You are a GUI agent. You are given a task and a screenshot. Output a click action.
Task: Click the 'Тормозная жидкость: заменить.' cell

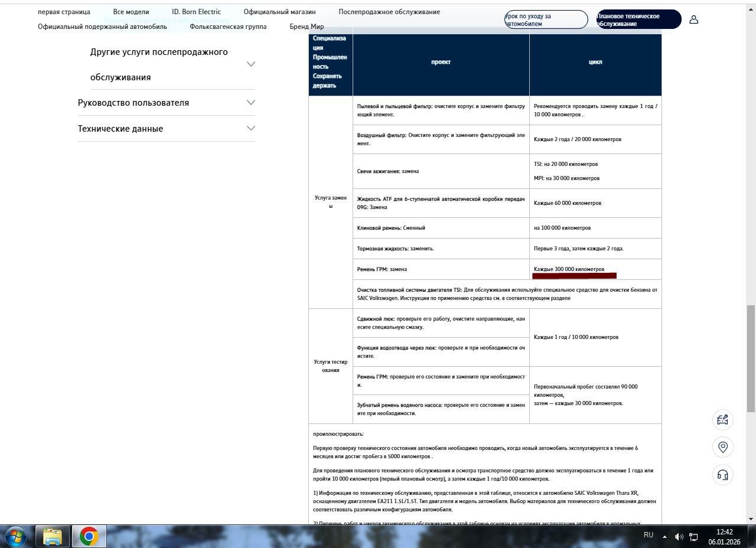[441, 249]
